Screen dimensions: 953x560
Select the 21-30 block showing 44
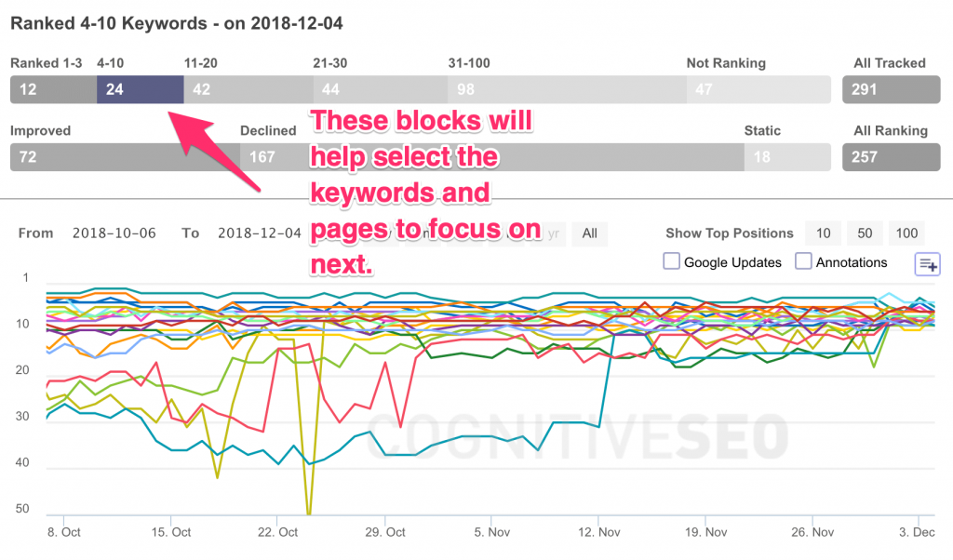[381, 89]
